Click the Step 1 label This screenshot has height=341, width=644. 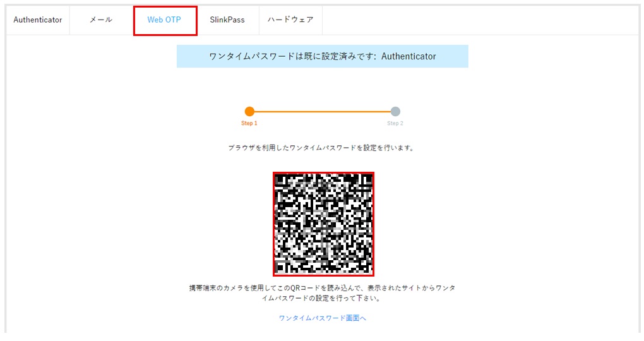249,123
